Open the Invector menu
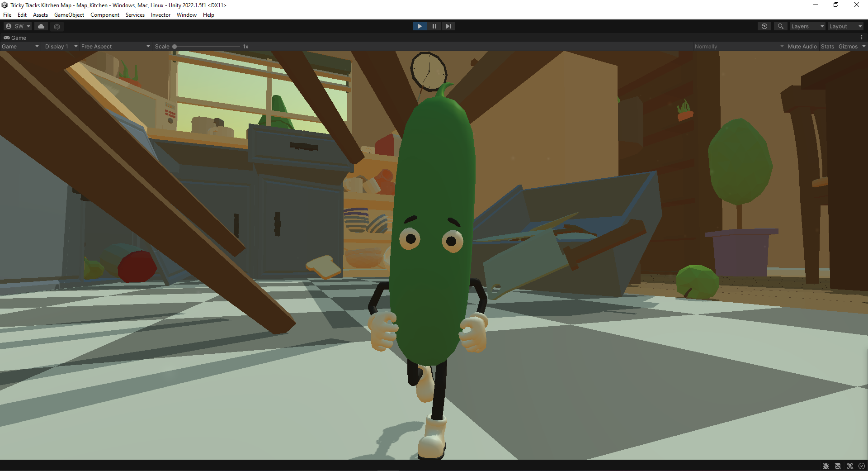The image size is (868, 471). [x=160, y=15]
